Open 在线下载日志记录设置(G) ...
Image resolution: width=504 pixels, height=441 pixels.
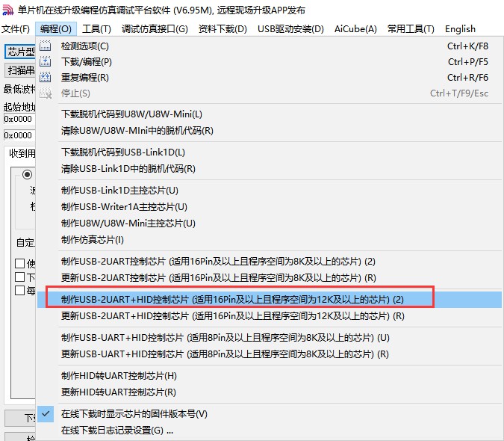coord(270,431)
